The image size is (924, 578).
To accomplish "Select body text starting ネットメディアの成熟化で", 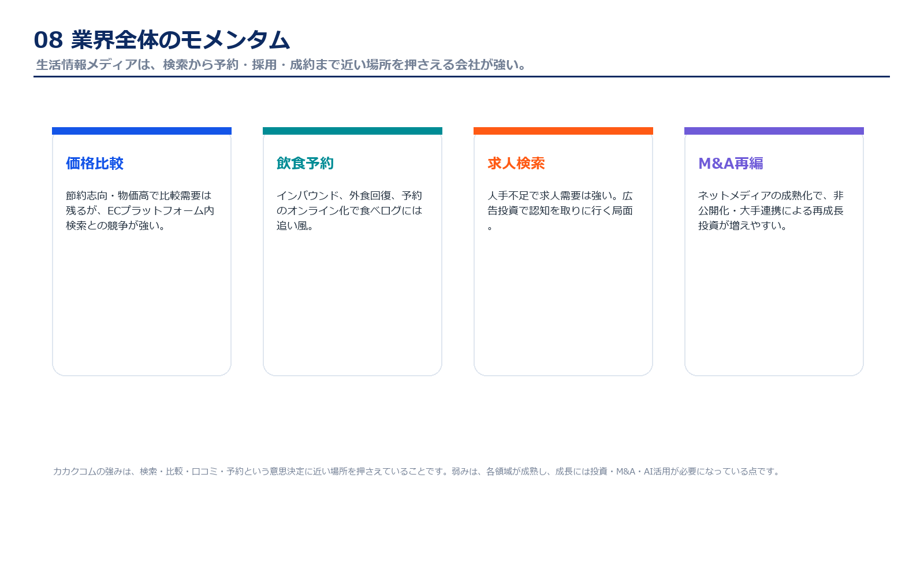I will pos(771,211).
